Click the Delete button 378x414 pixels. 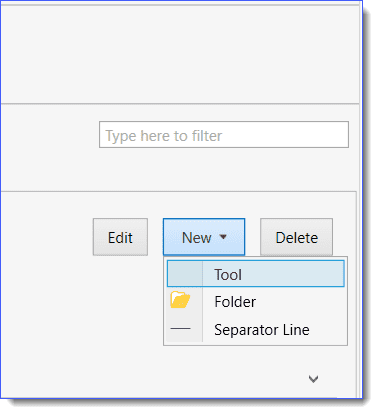(296, 237)
